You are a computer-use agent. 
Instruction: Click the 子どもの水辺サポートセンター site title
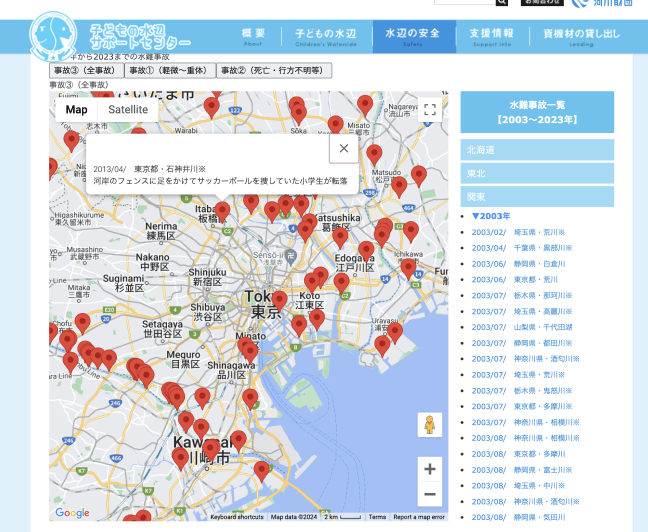tap(140, 36)
